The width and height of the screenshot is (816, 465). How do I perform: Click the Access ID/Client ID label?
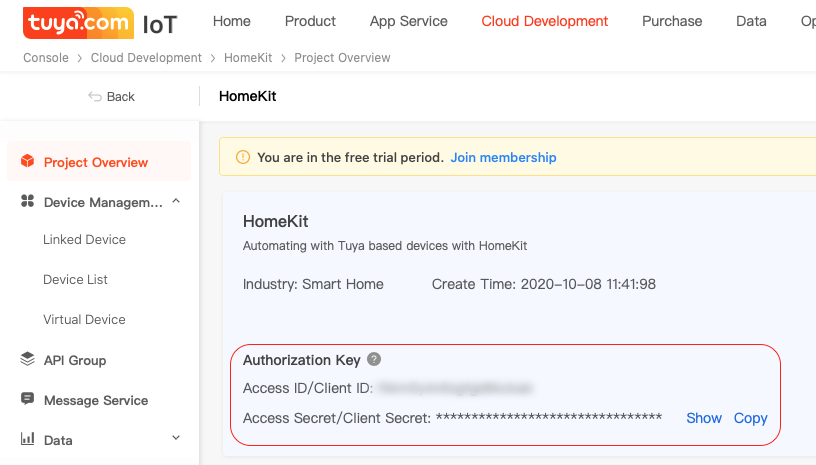click(308, 388)
